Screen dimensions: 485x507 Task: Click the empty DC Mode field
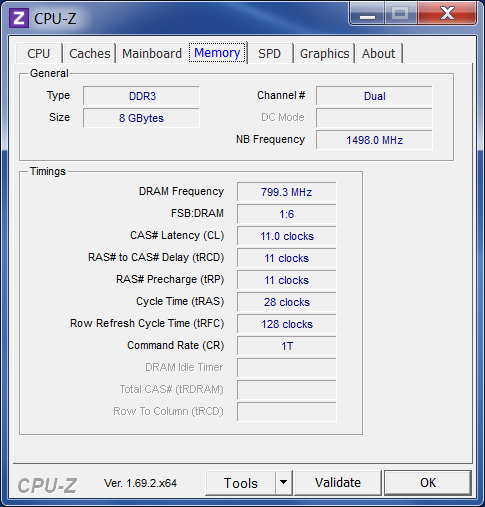pyautogui.click(x=374, y=118)
